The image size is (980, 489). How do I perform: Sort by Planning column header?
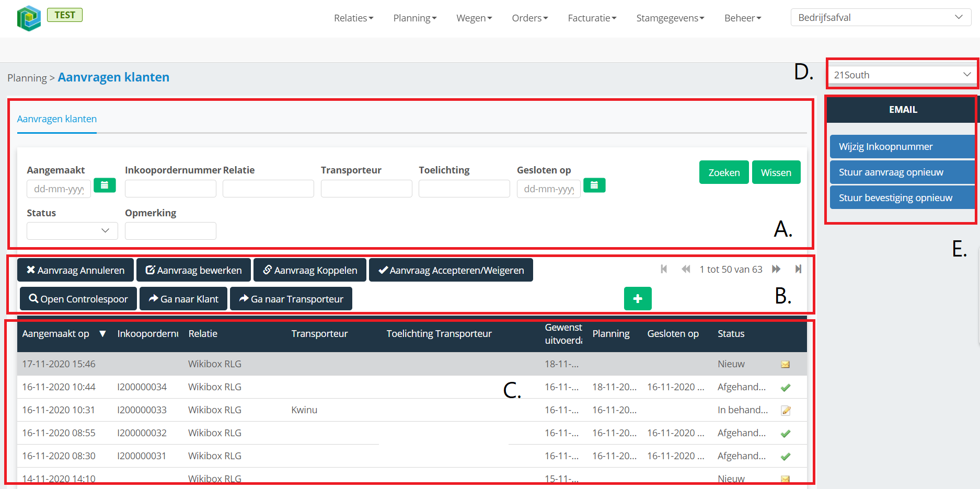[x=611, y=334]
